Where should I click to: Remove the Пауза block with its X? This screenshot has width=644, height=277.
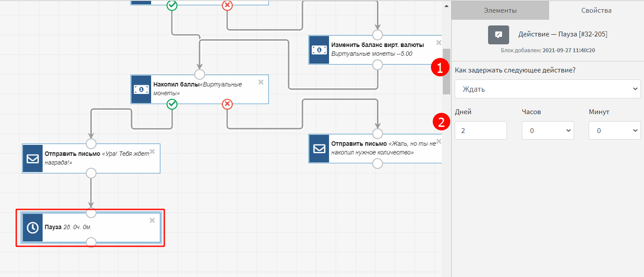152,220
